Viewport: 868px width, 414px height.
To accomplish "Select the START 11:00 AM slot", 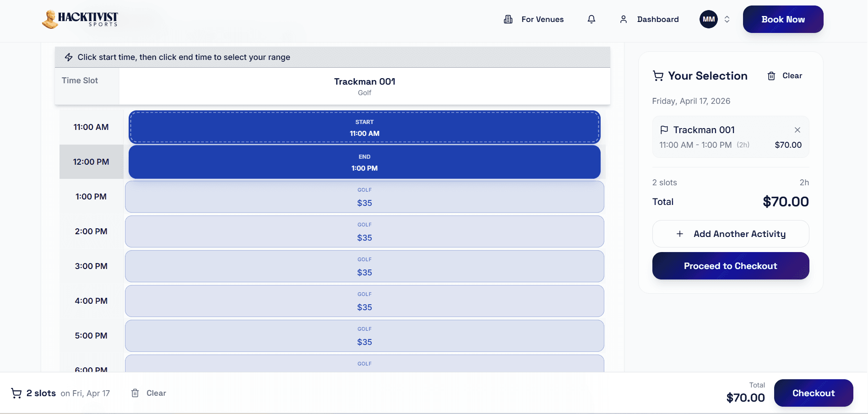I will point(364,127).
